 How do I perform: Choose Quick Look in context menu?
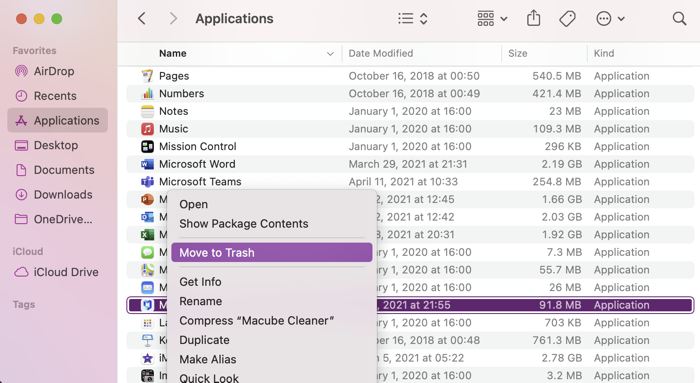point(271,378)
